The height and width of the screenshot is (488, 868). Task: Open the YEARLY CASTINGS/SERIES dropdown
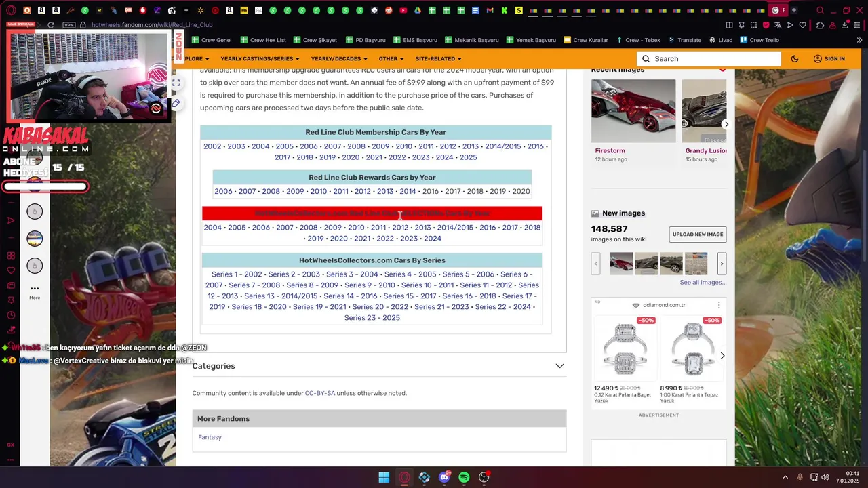point(260,59)
